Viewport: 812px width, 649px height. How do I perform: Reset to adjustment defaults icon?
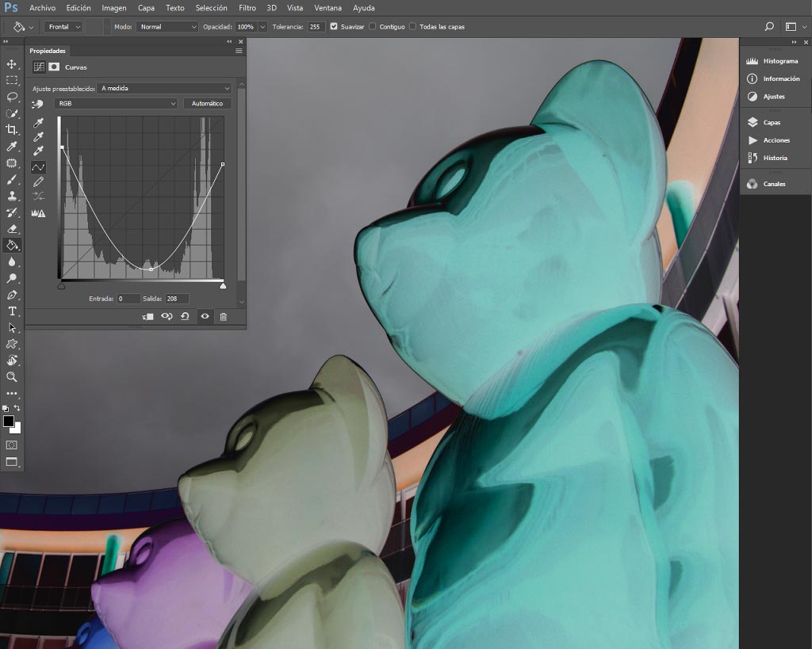(x=185, y=316)
